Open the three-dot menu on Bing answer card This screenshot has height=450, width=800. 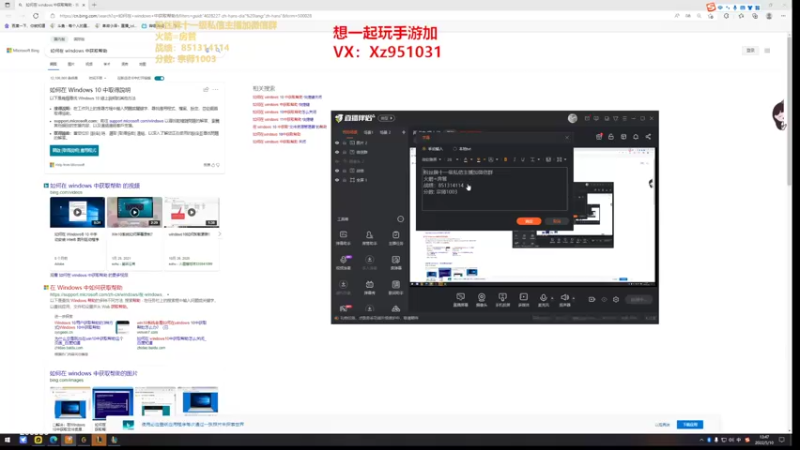point(215,90)
